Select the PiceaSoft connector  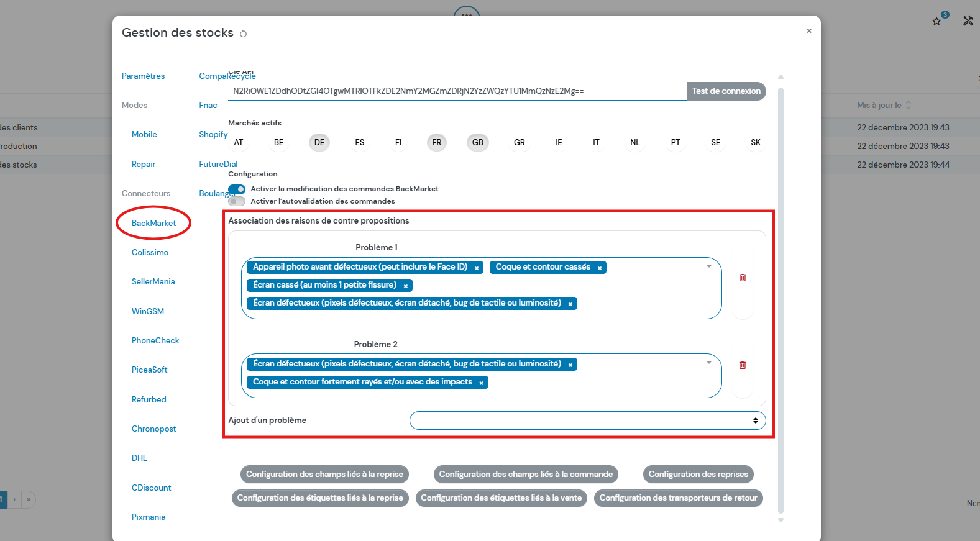pyautogui.click(x=150, y=370)
